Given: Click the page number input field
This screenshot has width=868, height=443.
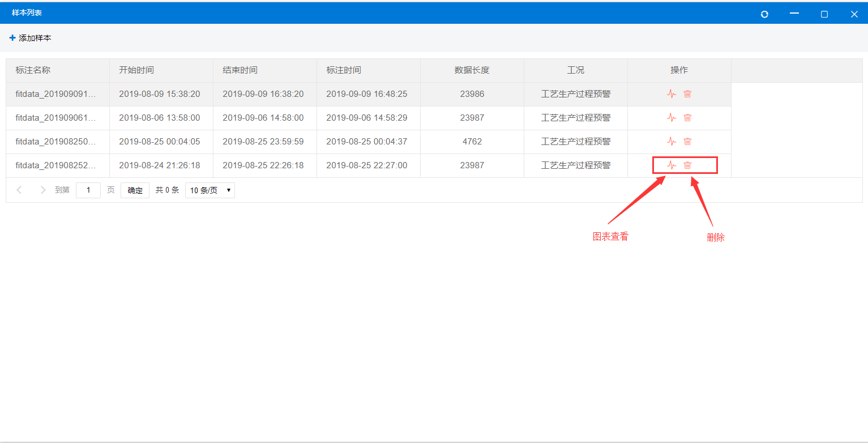Looking at the screenshot, I should [x=88, y=190].
